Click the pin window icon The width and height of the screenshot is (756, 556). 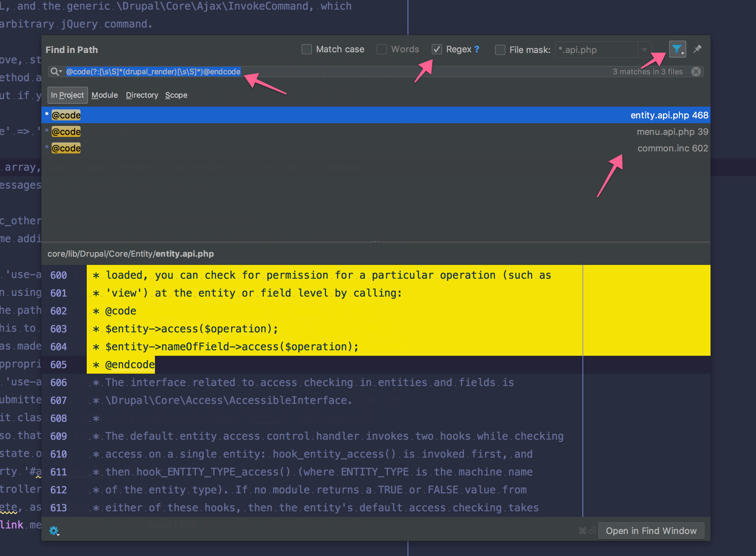(697, 49)
